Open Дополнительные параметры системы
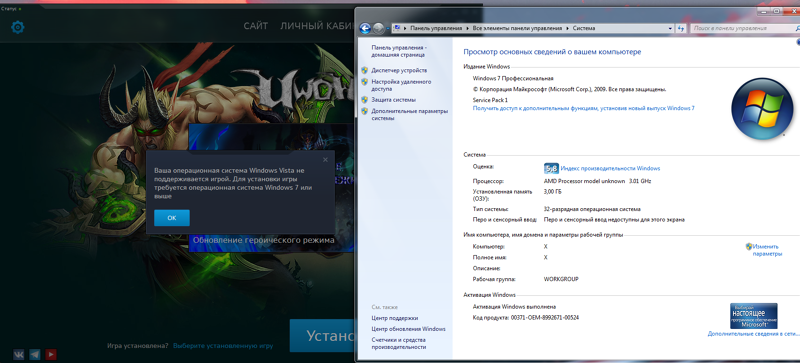The width and height of the screenshot is (800, 363). tap(409, 114)
